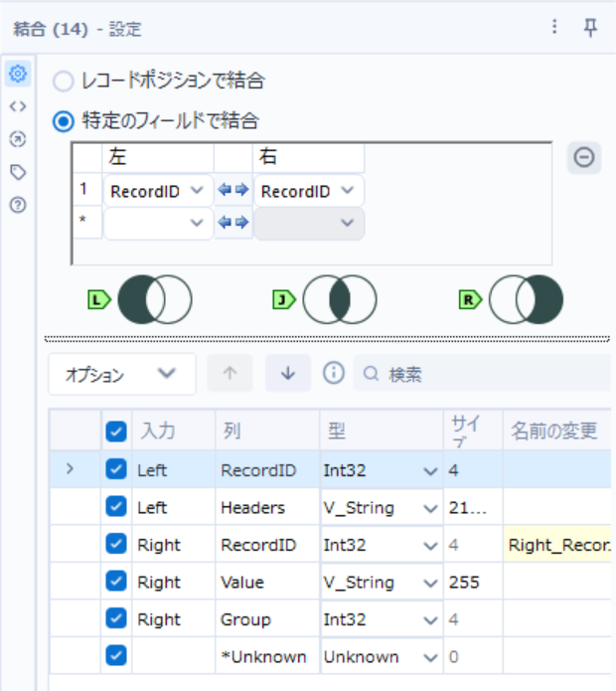Edit rename cell for Left Headers
Image resolution: width=616 pixels, height=691 pixels.
[x=557, y=508]
